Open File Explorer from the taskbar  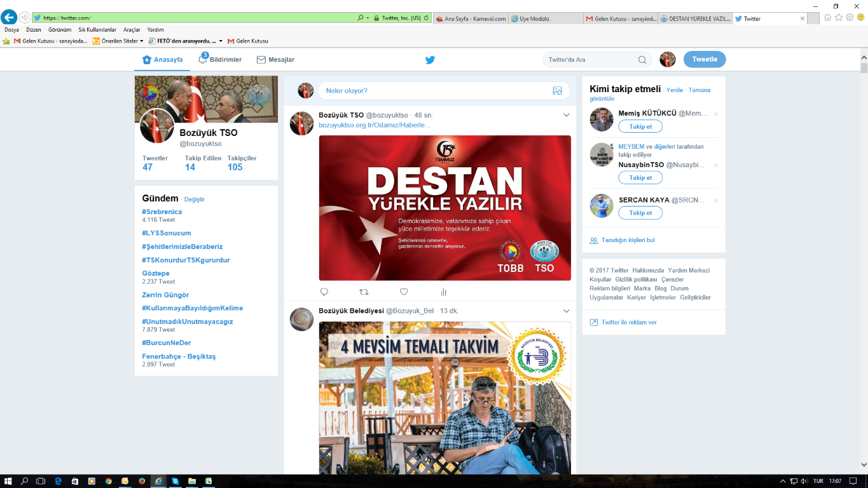pos(191,481)
